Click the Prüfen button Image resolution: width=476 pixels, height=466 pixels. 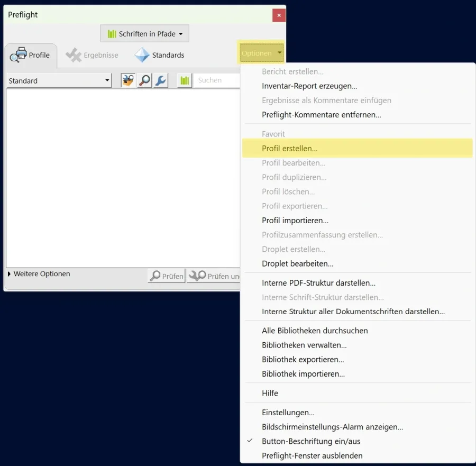(167, 276)
